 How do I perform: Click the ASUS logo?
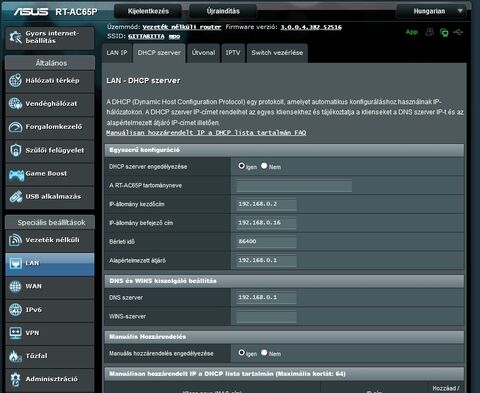[x=31, y=12]
